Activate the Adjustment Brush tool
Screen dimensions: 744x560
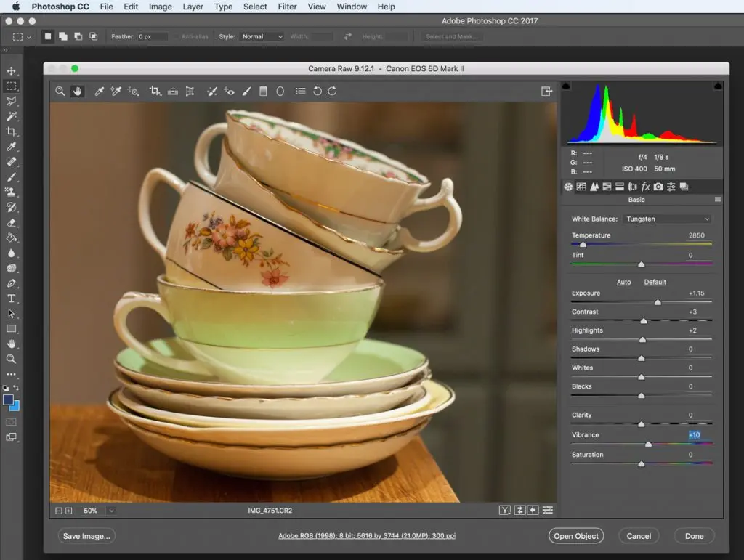click(246, 91)
